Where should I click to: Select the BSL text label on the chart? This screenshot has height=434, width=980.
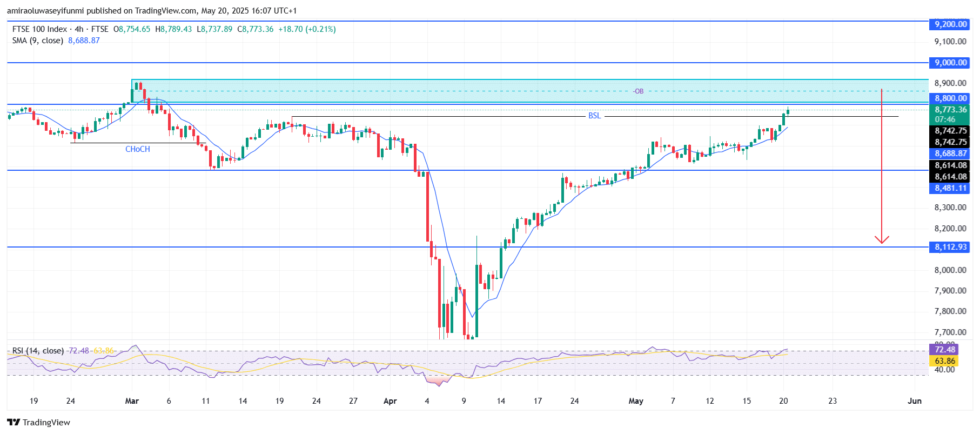pyautogui.click(x=594, y=116)
